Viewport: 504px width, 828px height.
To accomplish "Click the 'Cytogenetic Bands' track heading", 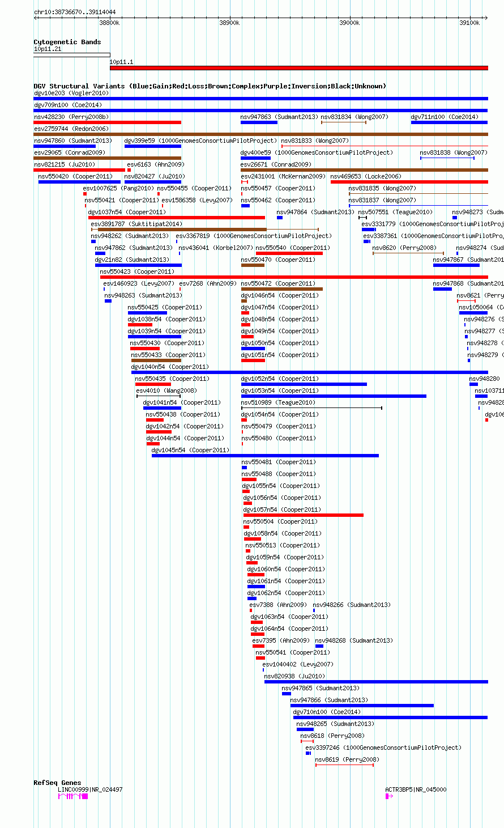I will click(67, 42).
